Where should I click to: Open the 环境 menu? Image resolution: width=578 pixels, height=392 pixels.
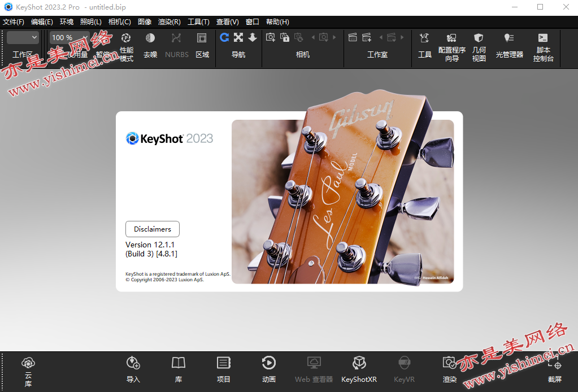(67, 21)
